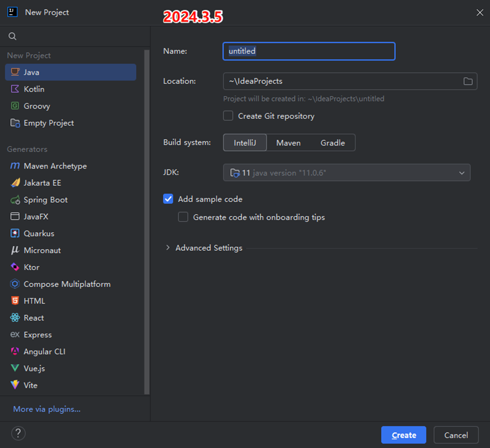Choose Kotlin project type

(x=71, y=89)
